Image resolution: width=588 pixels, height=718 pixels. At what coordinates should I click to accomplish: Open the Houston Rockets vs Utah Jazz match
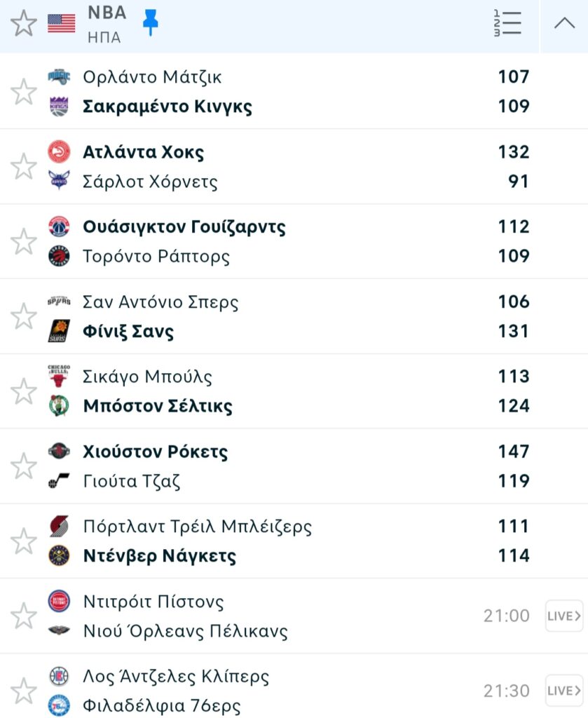280,466
